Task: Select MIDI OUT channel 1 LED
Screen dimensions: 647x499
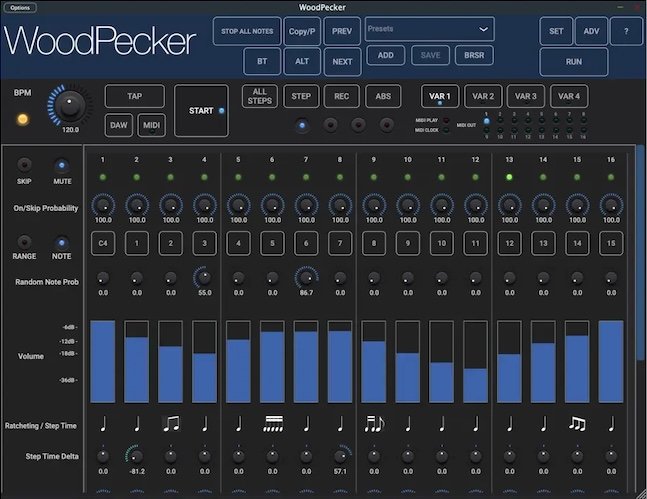Action: [486, 121]
